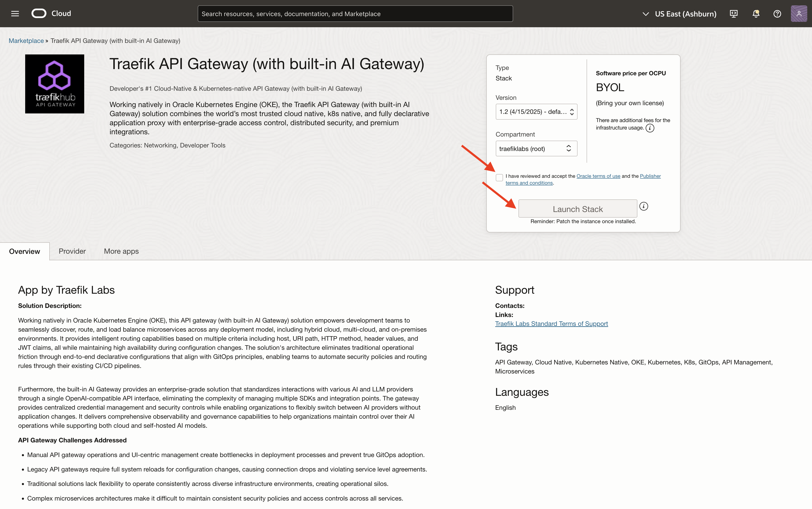Open the Compartment selector traefiklabs (root)
The height and width of the screenshot is (509, 812).
pyautogui.click(x=536, y=148)
